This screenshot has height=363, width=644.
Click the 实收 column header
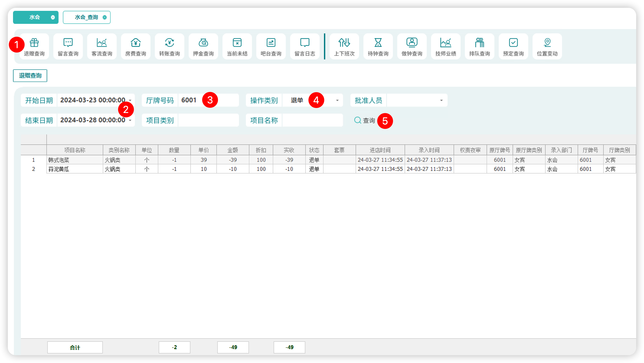[289, 150]
